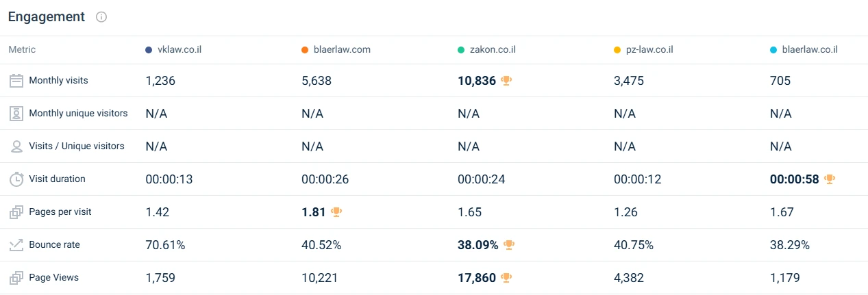Viewport: 868px width, 295px height.
Task: Click the Monthly visits calendar icon
Action: 16,81
